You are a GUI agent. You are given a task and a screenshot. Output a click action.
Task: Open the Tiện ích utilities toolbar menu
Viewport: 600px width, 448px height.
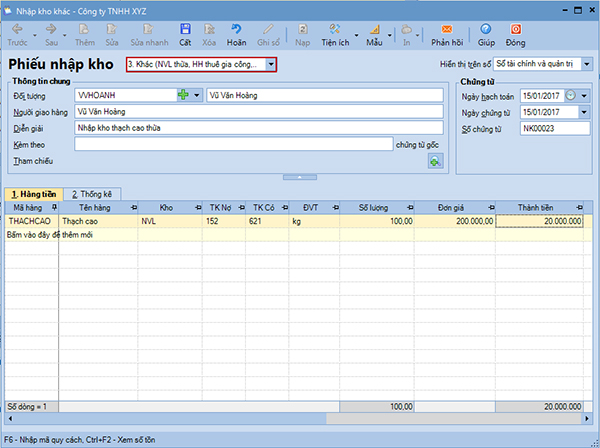point(334,35)
